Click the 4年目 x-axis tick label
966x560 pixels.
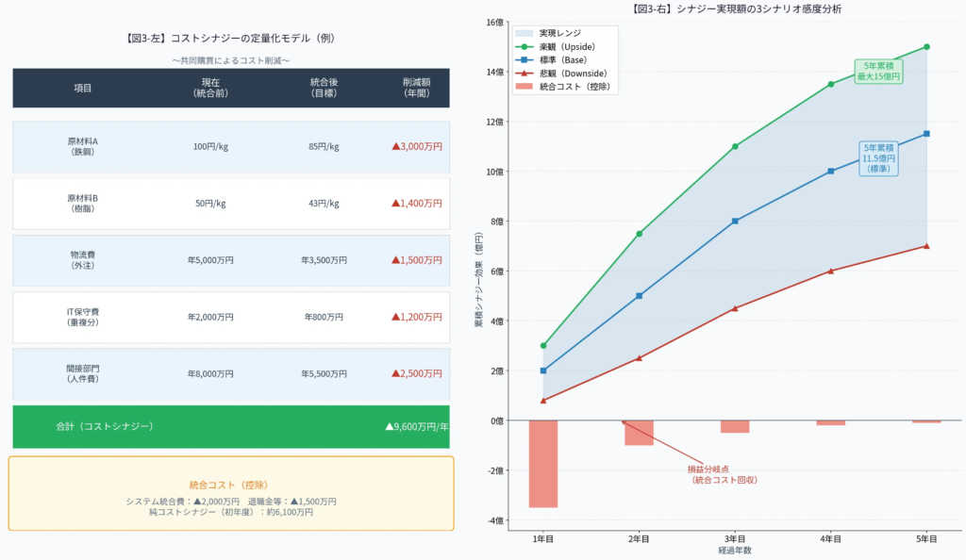(x=830, y=538)
